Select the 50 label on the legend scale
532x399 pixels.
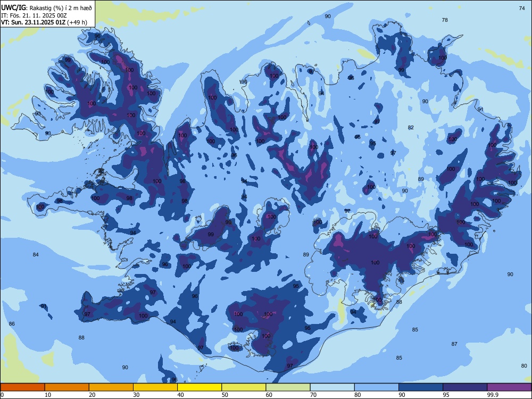coord(225,395)
